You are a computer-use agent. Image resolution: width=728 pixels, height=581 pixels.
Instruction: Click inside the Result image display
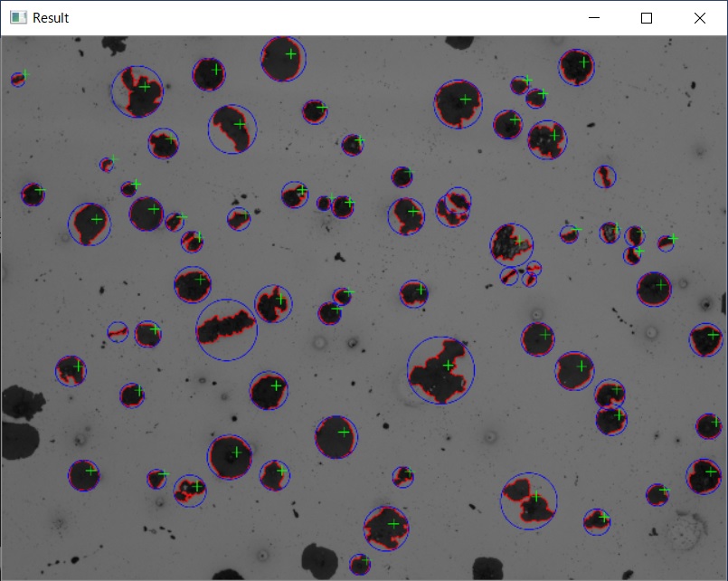[364, 308]
